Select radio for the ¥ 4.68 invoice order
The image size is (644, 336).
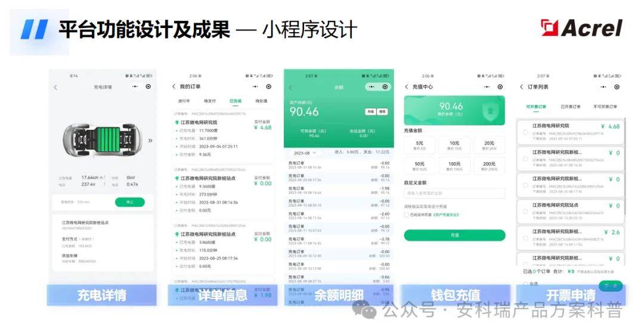[x=525, y=132]
